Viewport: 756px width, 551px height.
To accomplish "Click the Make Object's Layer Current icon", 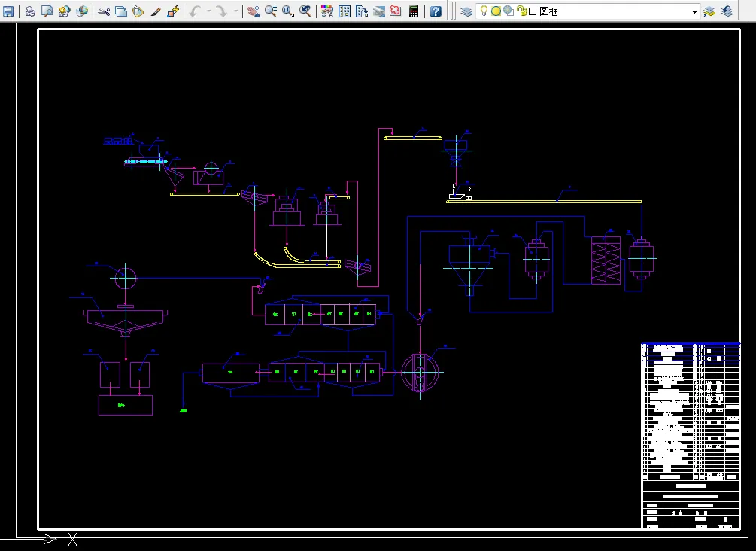I will tap(709, 11).
